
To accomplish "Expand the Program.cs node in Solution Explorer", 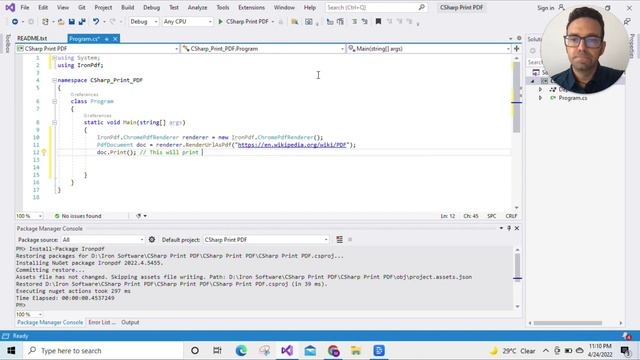I will point(540,98).
